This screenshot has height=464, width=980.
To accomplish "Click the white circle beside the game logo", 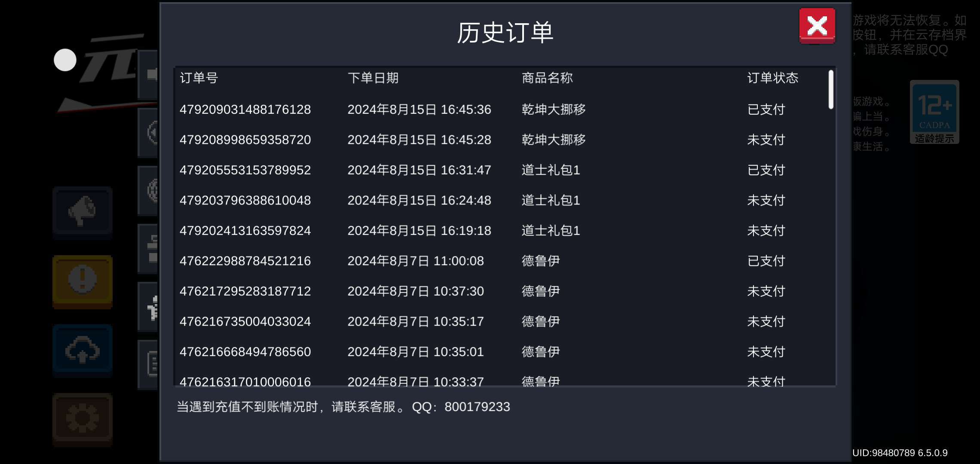I will tap(65, 60).
